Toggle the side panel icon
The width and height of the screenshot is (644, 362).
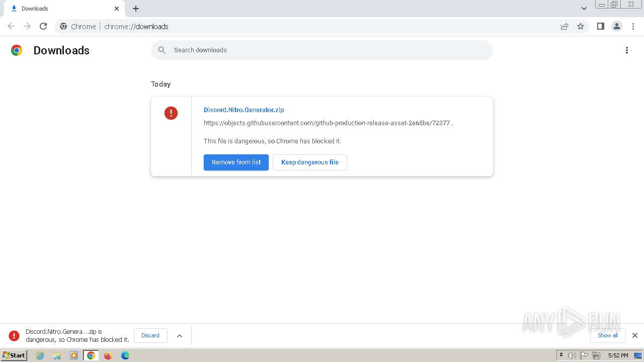(600, 26)
